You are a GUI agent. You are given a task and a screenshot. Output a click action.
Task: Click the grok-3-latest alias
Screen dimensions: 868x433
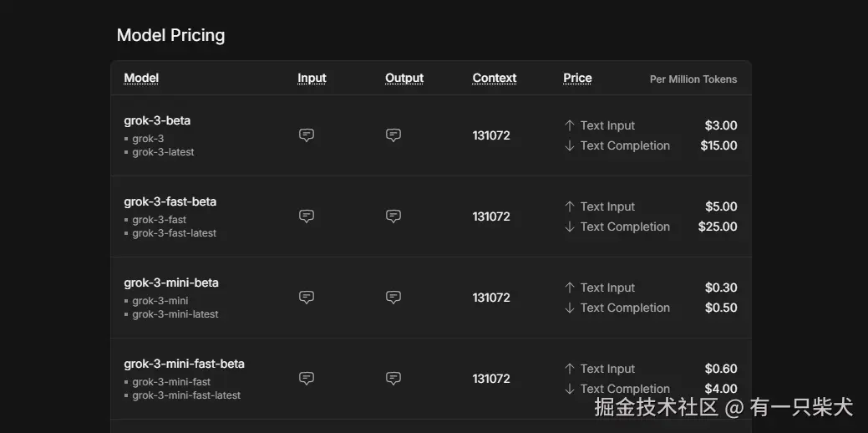point(163,152)
